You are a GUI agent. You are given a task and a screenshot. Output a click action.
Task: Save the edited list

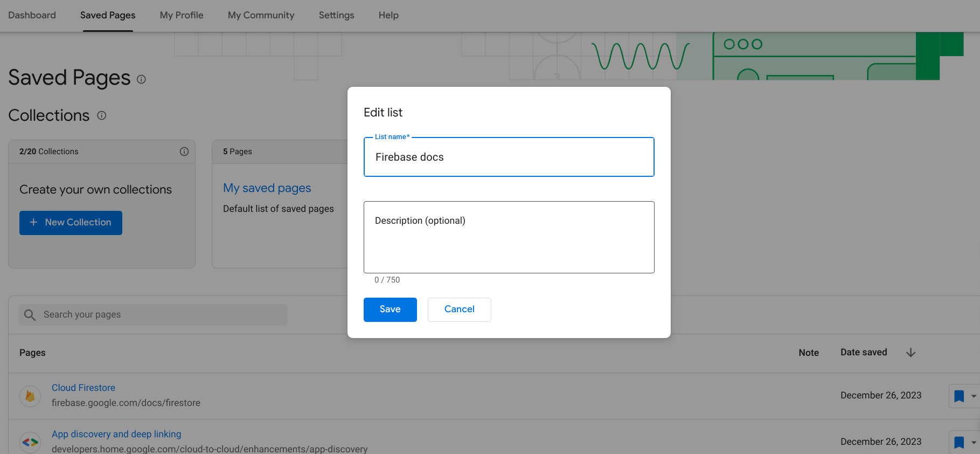pyautogui.click(x=390, y=309)
